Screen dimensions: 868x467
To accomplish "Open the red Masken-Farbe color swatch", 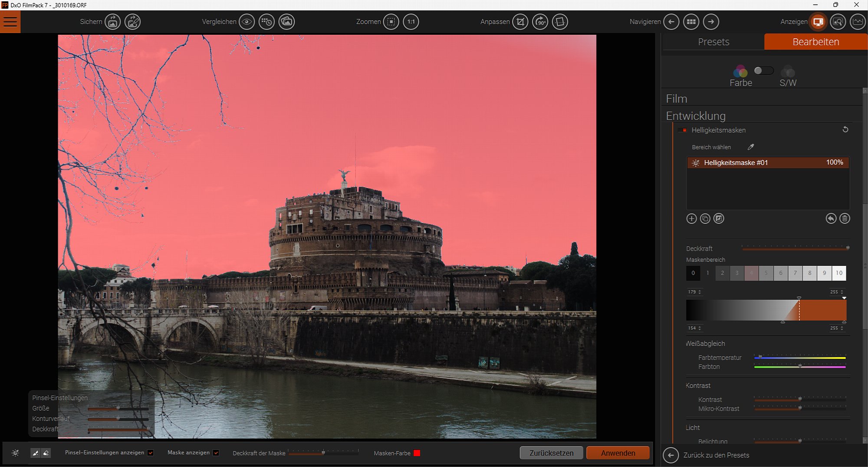I will (417, 453).
